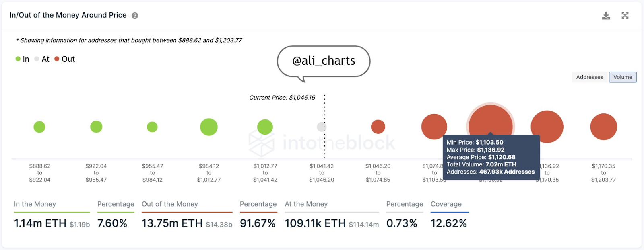Click the fullscreen expand icon
This screenshot has width=644, height=250.
click(625, 16)
